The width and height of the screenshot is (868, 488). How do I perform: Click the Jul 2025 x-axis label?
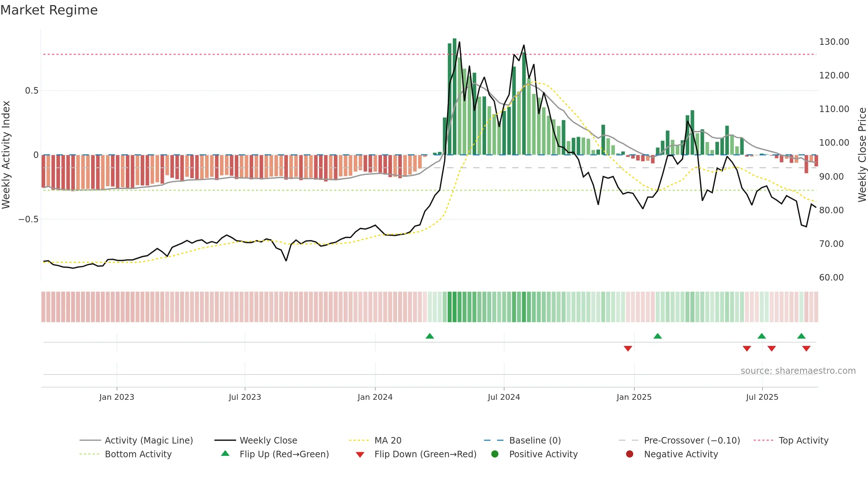[x=762, y=397]
